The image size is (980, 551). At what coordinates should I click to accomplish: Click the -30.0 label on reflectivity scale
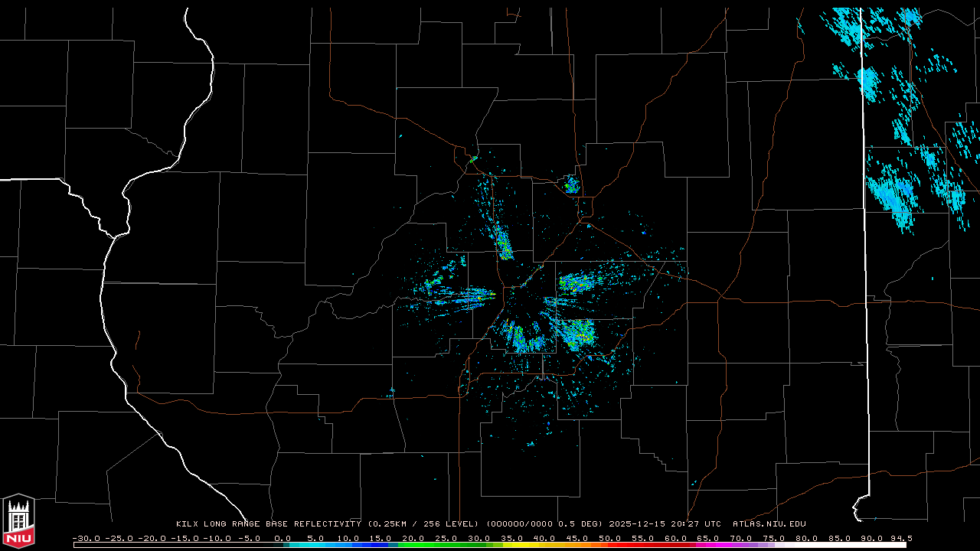pos(85,538)
